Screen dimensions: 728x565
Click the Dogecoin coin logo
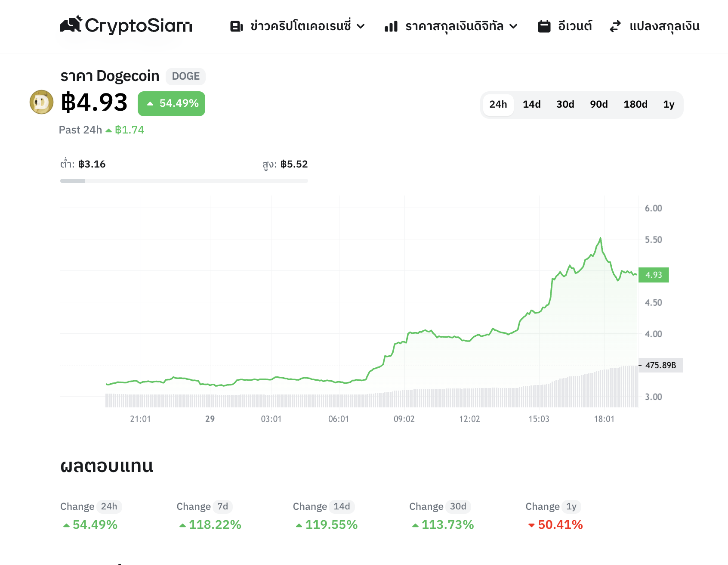tap(41, 102)
